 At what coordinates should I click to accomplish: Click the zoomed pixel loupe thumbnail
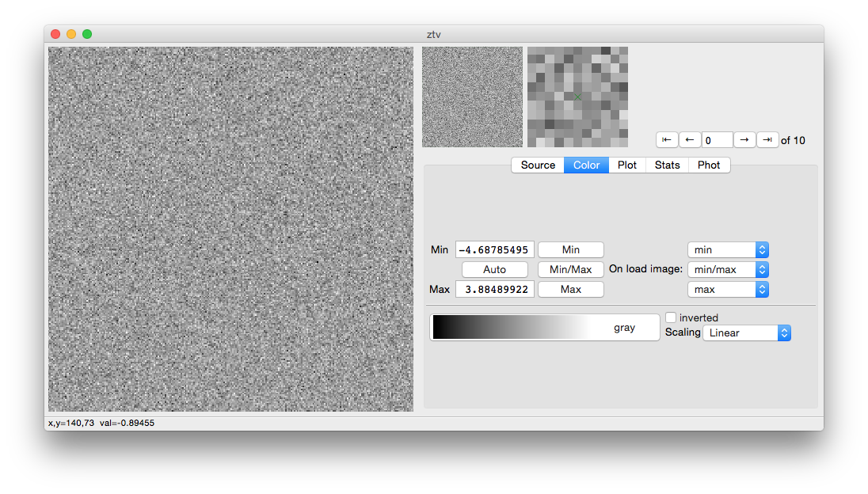coord(577,97)
